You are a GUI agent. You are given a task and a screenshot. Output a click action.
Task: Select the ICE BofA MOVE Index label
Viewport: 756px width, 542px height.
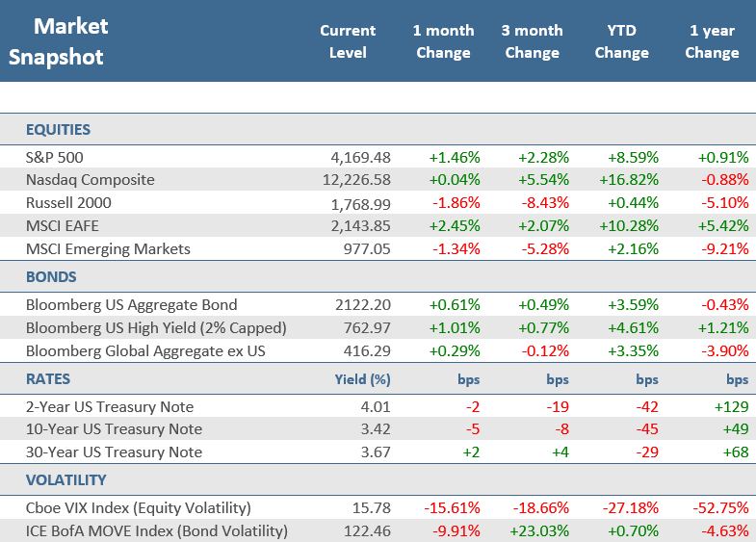pyautogui.click(x=157, y=531)
